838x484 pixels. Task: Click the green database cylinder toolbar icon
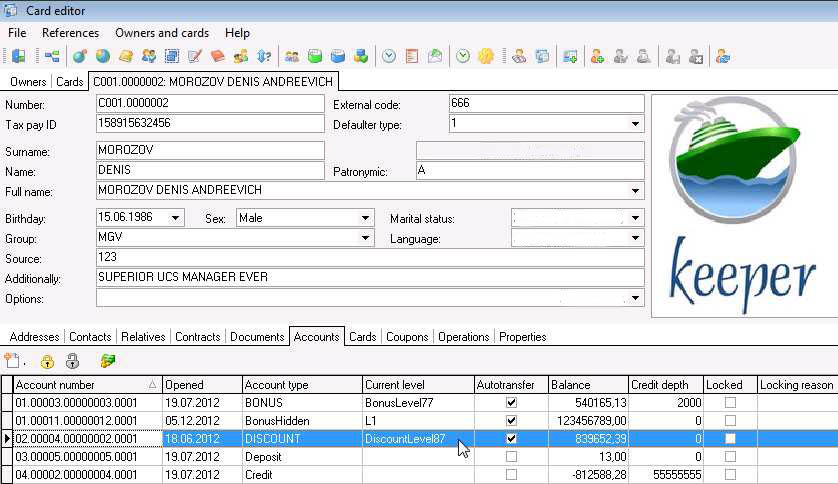(315, 56)
